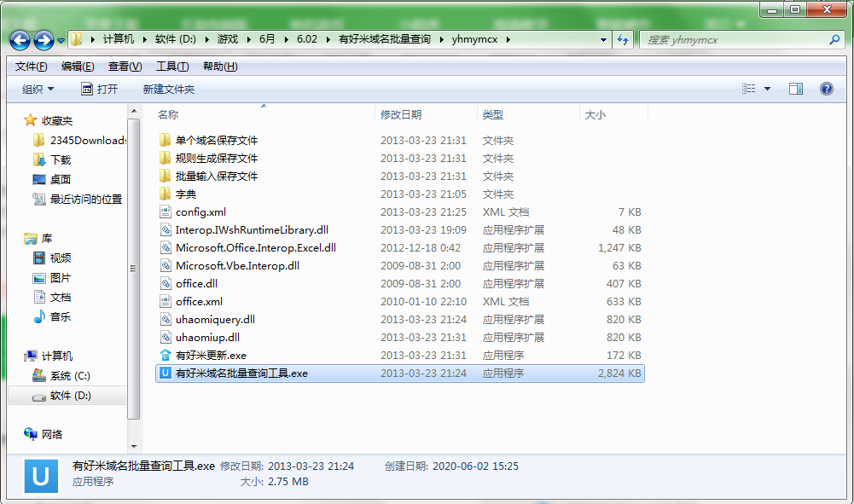The image size is (854, 504).
Task: Select the config.xml file icon
Action: [165, 211]
